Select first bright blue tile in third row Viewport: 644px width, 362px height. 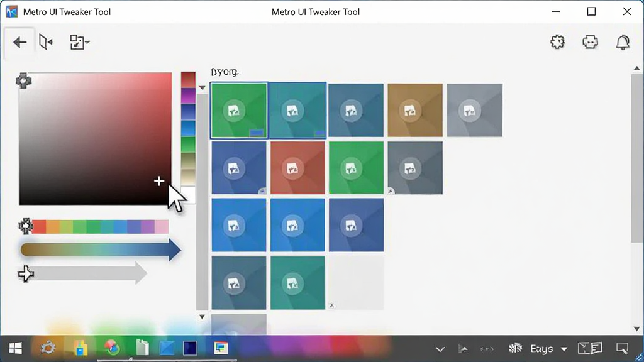(238, 226)
